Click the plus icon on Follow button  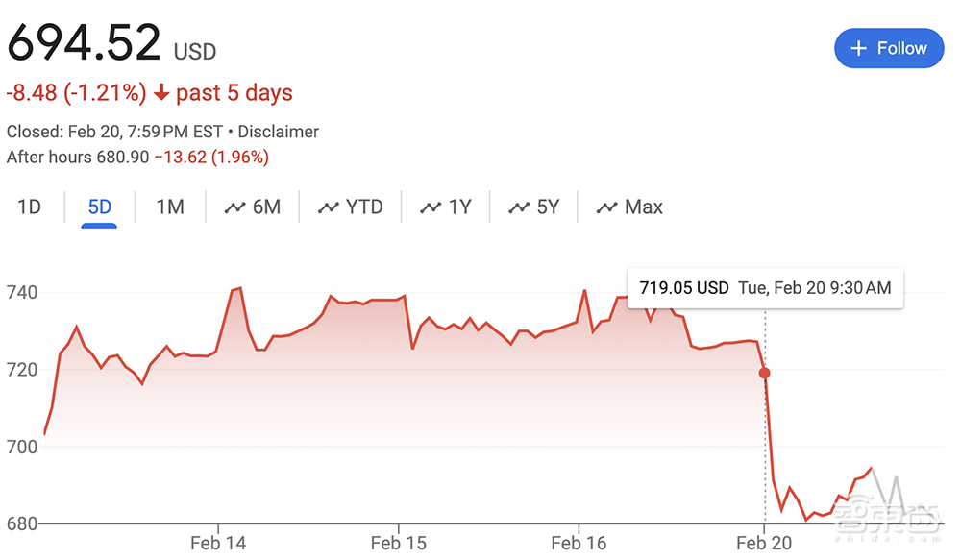coord(859,48)
